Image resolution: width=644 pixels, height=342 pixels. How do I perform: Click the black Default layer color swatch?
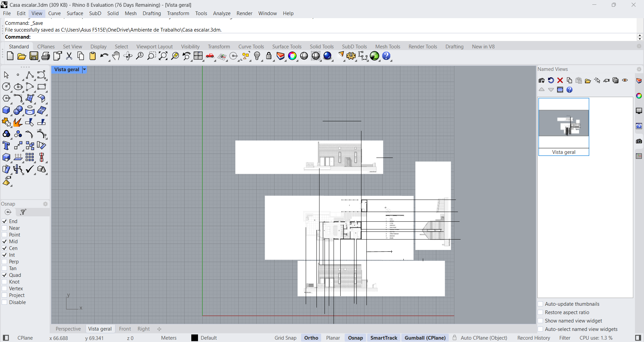click(x=195, y=338)
